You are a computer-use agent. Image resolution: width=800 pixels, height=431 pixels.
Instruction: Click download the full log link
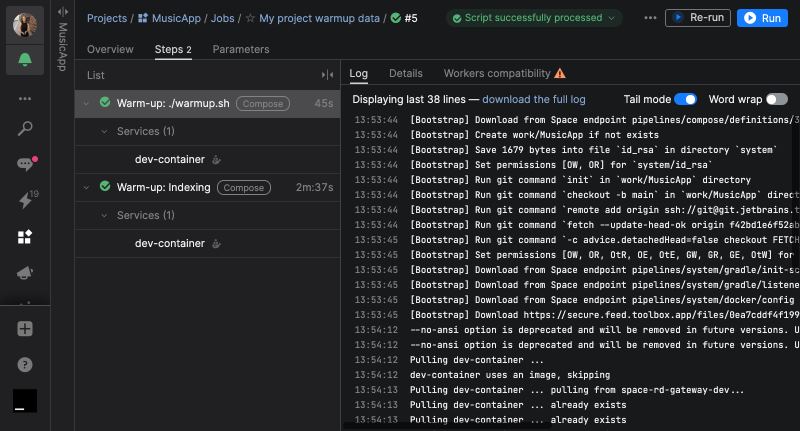(x=534, y=99)
